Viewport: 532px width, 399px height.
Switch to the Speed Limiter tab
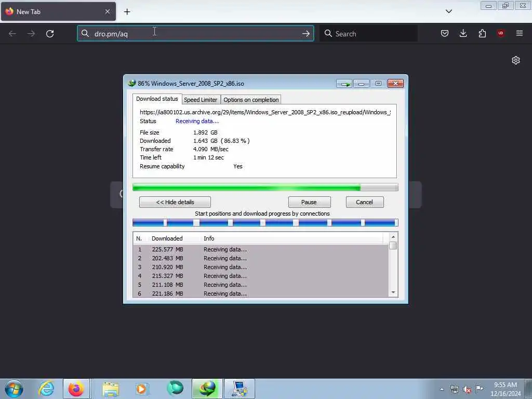click(201, 100)
